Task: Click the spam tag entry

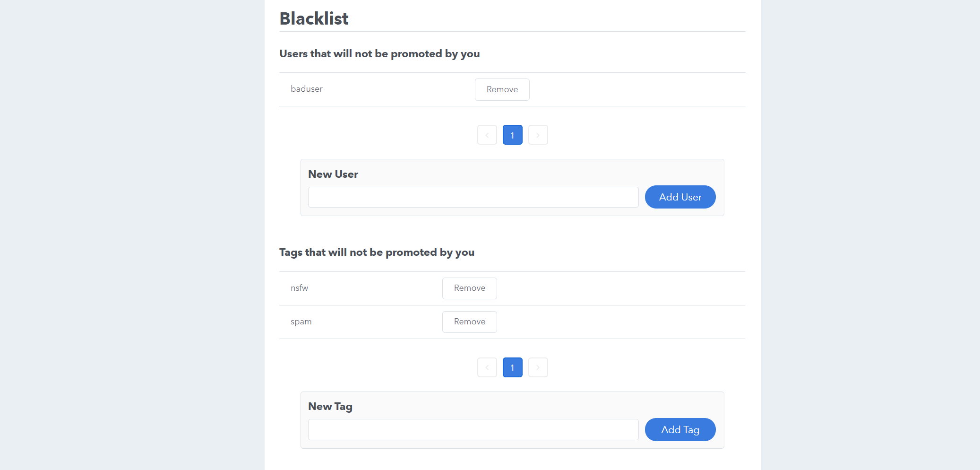Action: [x=301, y=322]
